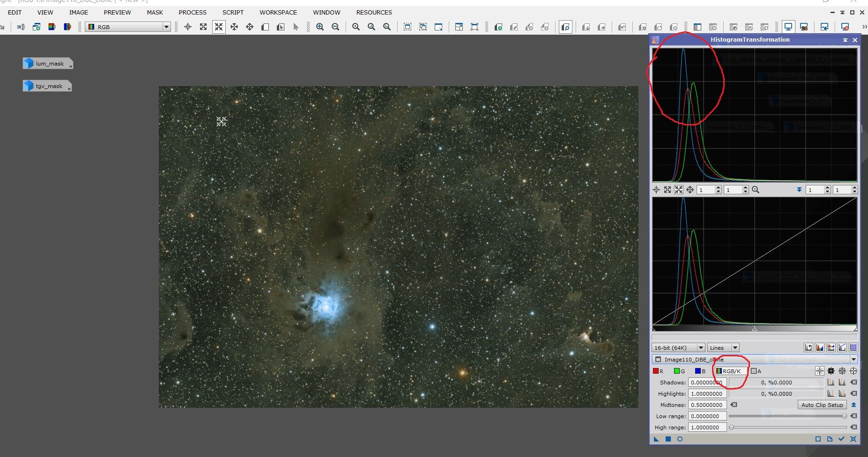
Task: Open the SCRIPT menu
Action: click(x=233, y=12)
